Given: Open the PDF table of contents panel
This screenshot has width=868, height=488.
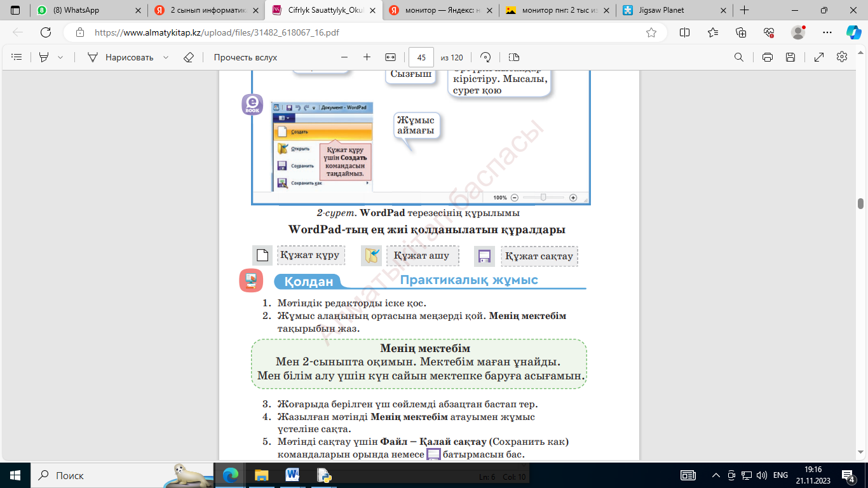Looking at the screenshot, I should point(17,57).
